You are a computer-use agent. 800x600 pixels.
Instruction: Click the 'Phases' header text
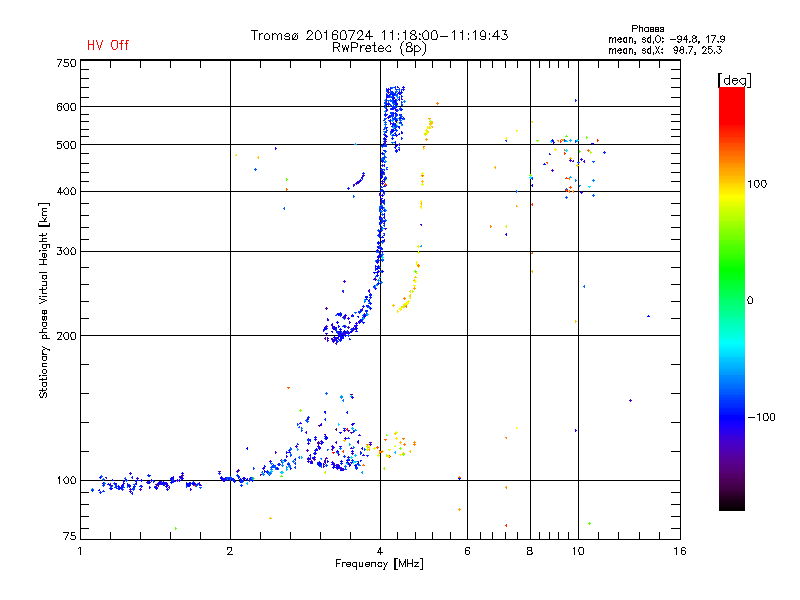coord(647,29)
